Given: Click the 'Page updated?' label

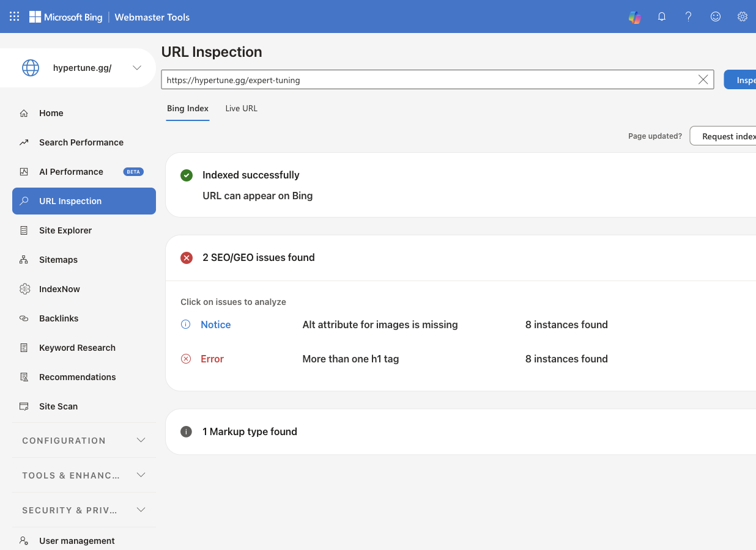Looking at the screenshot, I should pos(655,136).
